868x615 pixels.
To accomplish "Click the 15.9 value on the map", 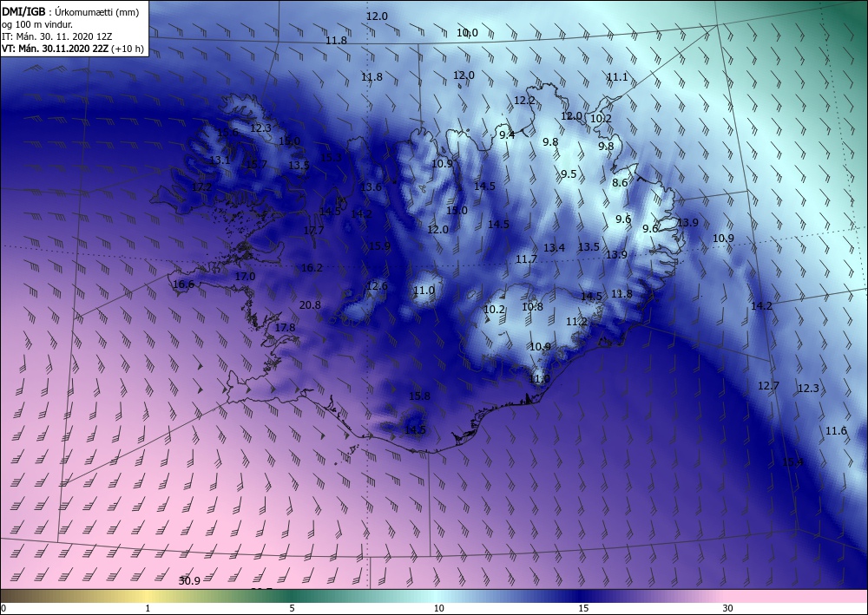I will [379, 246].
